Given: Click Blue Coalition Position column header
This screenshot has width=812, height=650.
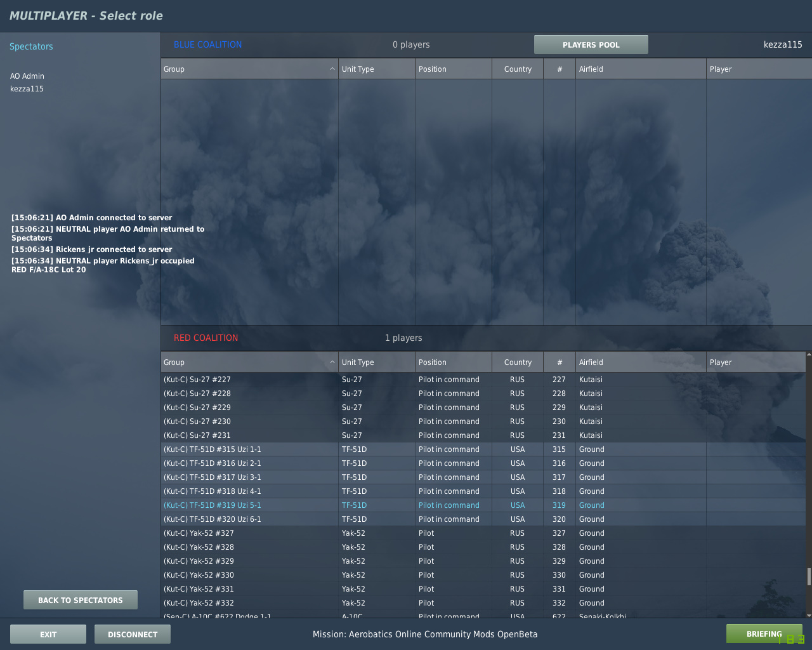Looking at the screenshot, I should 454,69.
